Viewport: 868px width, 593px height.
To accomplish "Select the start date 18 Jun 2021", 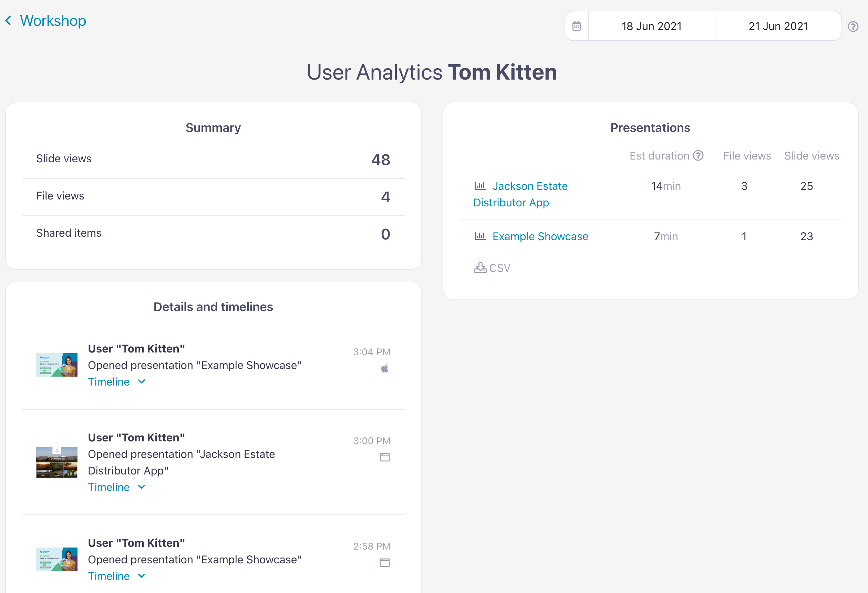I will 651,26.
